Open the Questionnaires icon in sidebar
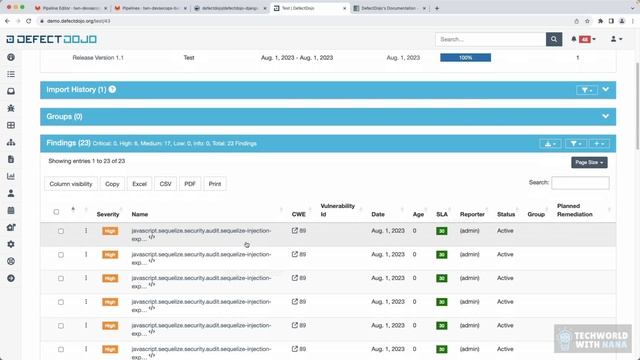This screenshot has height=360, width=640. pyautogui.click(x=11, y=227)
